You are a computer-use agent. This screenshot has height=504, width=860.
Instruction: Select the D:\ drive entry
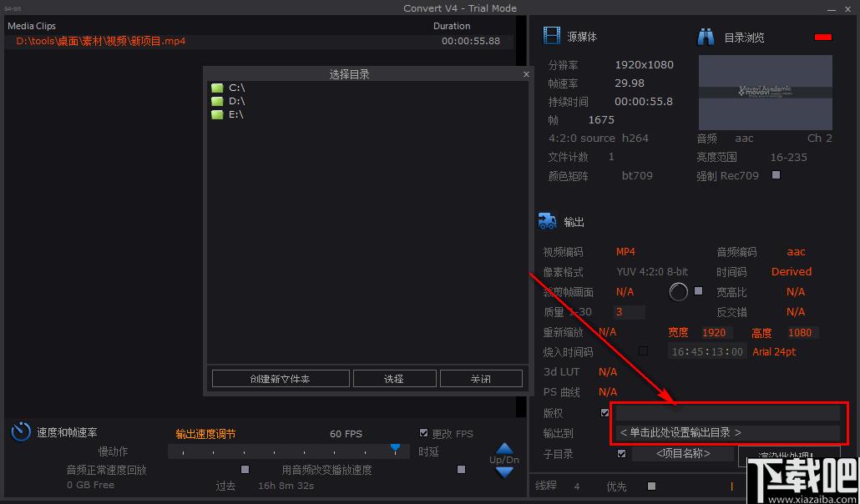point(236,101)
